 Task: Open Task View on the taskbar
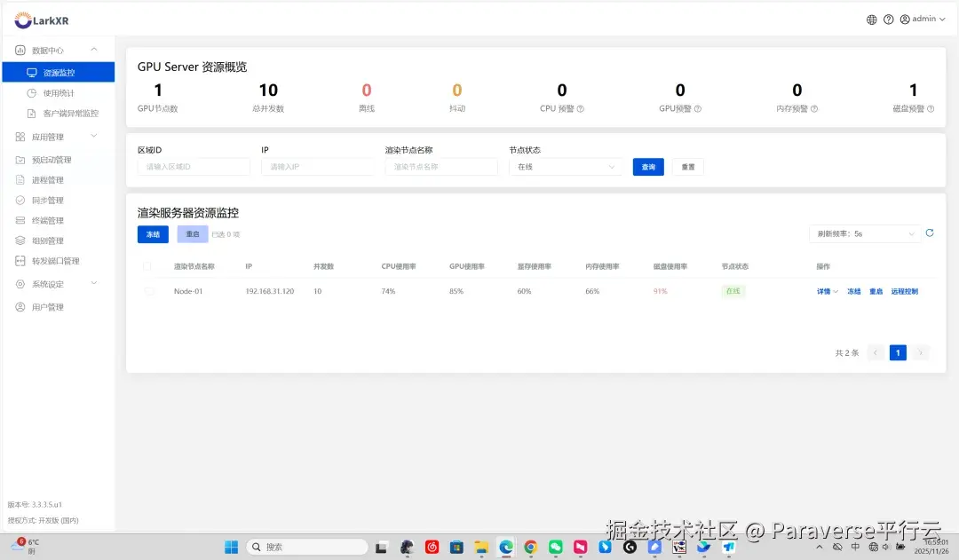(x=381, y=548)
